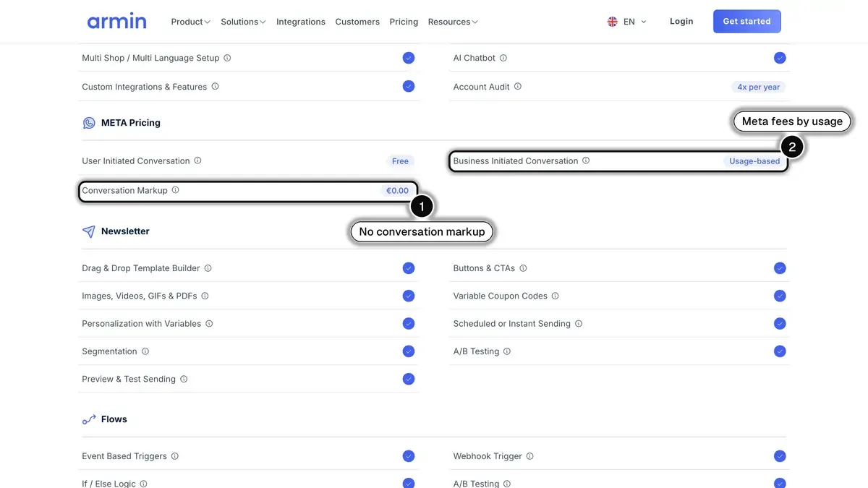Click info icon next to User Initiated Conversation

[x=197, y=160]
